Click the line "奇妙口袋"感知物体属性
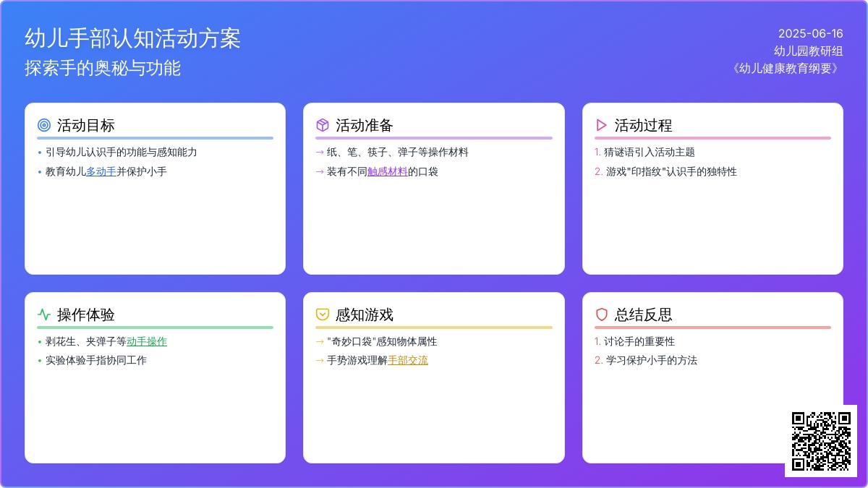Screen dimensions: 868x488 [x=382, y=341]
